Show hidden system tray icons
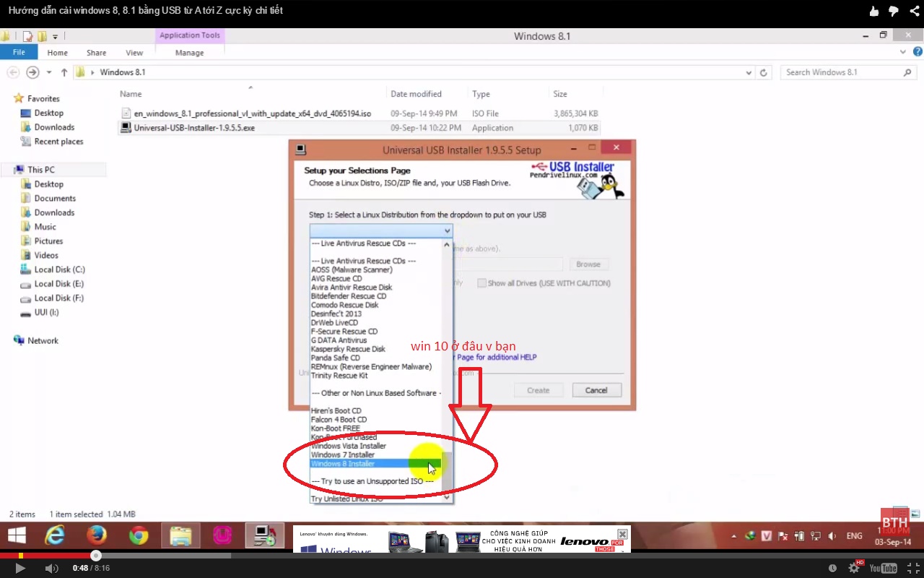Screen dimensions: 924x578 (736, 536)
